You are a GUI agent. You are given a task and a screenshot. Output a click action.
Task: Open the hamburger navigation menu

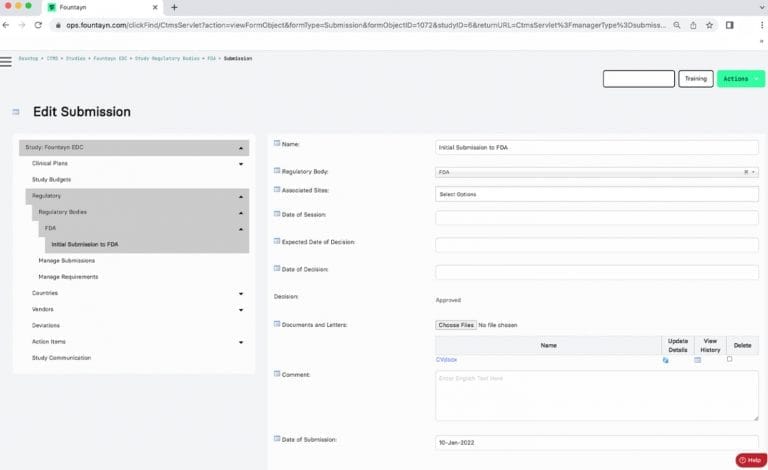click(6, 61)
